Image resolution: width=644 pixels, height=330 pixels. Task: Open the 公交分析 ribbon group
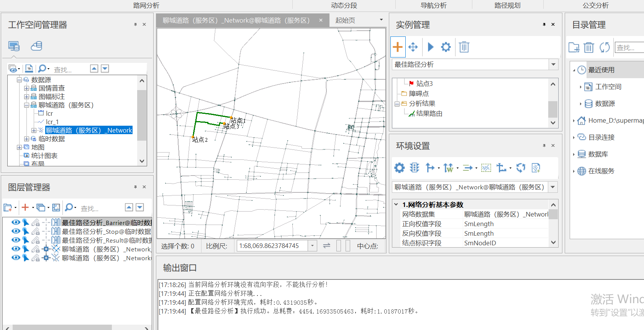tap(596, 5)
